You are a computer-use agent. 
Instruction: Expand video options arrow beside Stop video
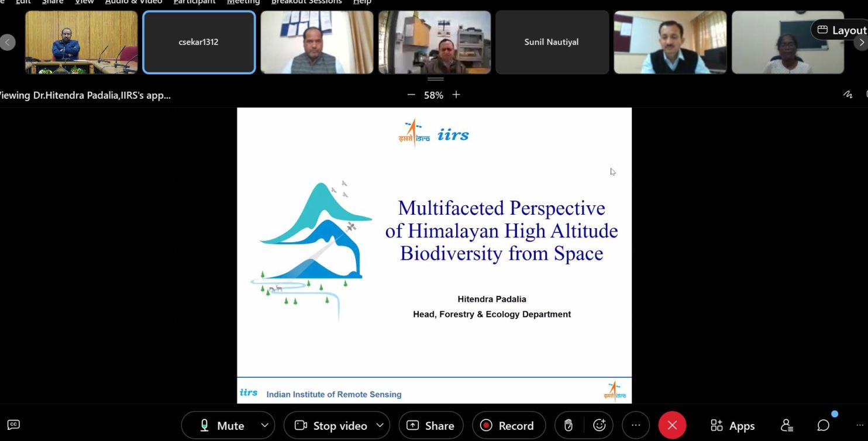(x=380, y=425)
